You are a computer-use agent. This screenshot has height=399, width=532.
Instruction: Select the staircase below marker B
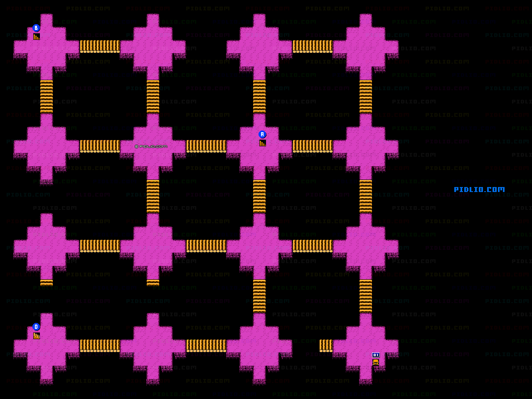[x=37, y=37]
